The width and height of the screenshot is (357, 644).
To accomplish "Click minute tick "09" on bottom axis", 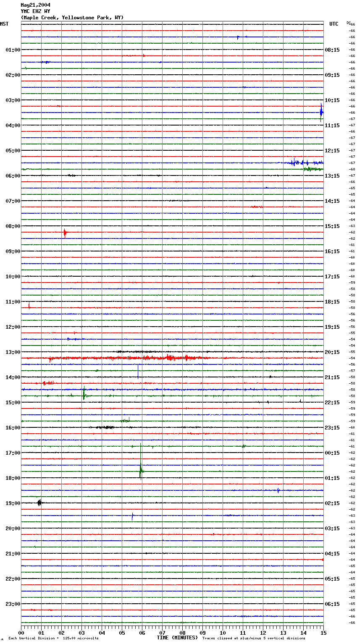I will point(202,633).
